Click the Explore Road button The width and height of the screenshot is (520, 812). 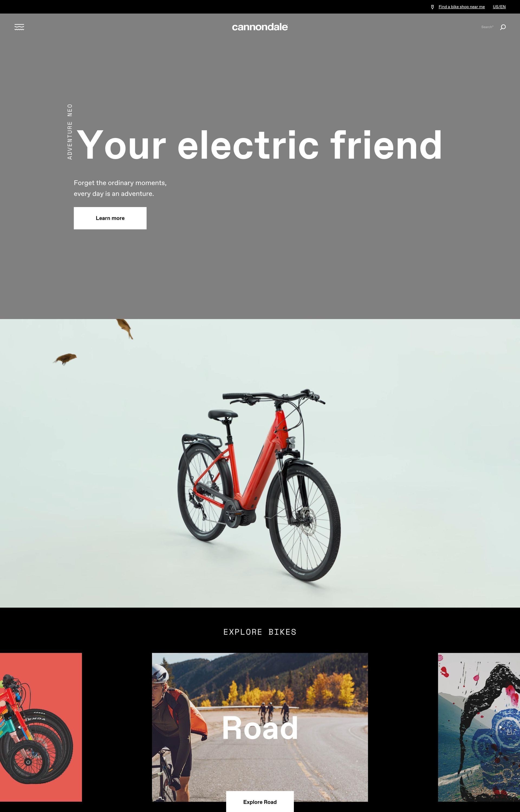coord(260,802)
